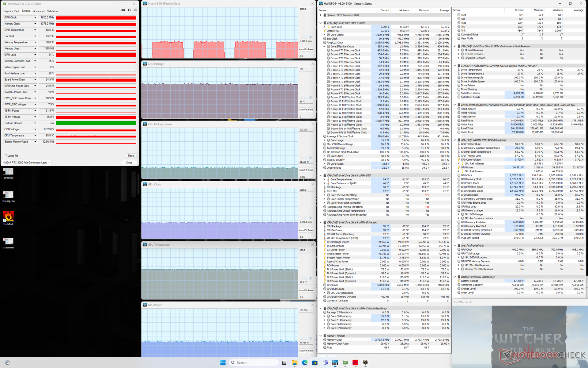Click the Windows Start button

click(x=223, y=362)
